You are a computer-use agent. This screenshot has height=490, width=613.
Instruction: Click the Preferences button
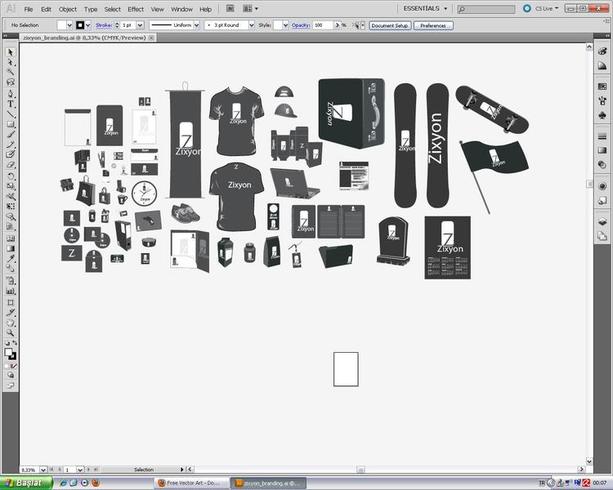(x=433, y=25)
